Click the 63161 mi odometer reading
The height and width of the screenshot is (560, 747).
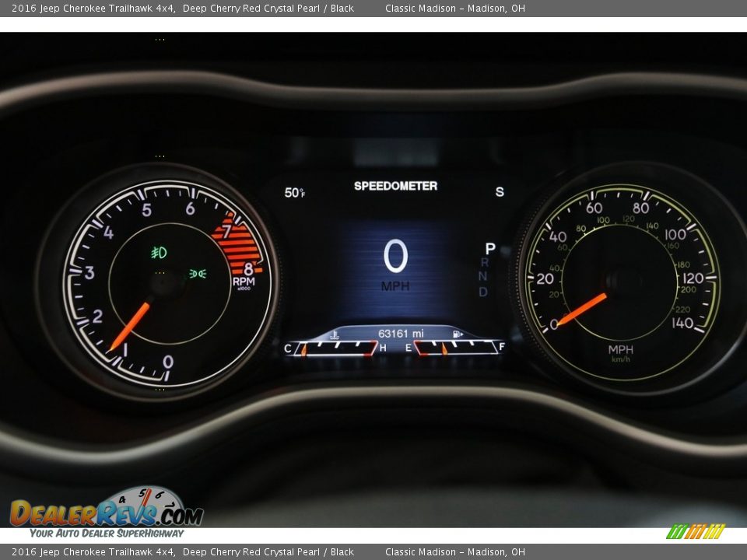400,334
